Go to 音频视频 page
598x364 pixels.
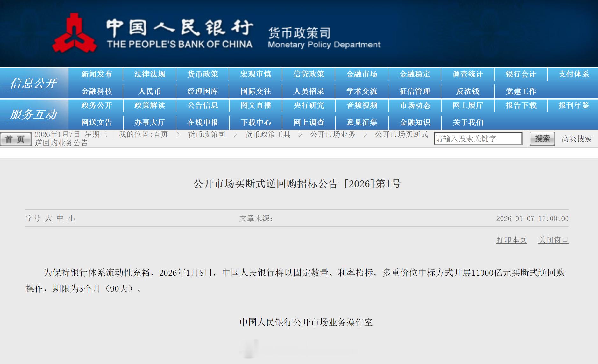tap(362, 105)
